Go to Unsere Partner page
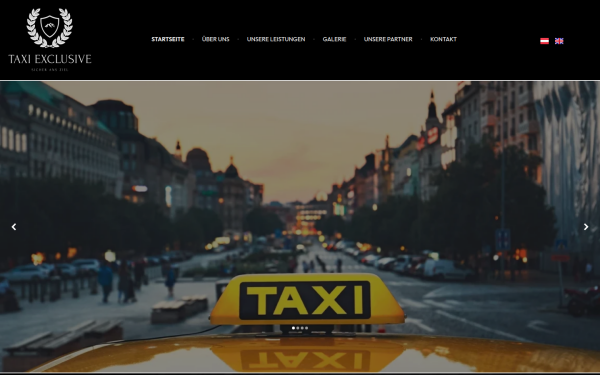 tap(388, 39)
